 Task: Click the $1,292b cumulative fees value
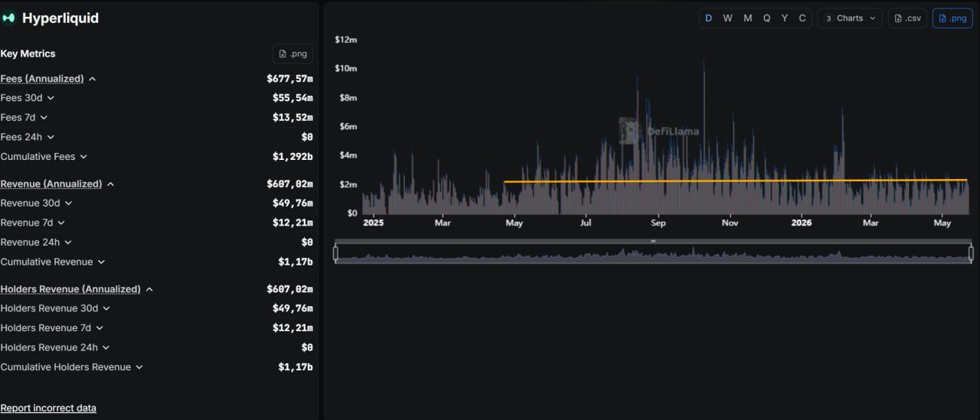(x=292, y=156)
